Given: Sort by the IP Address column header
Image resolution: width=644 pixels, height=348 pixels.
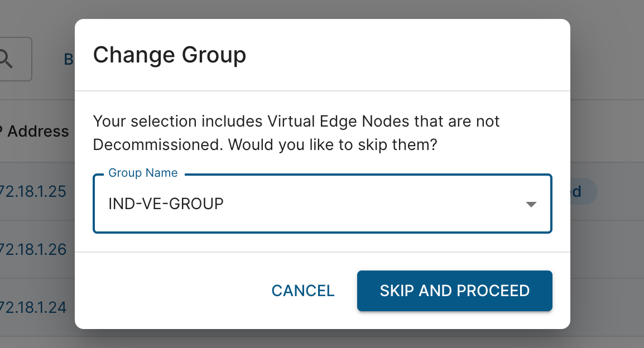Looking at the screenshot, I should tap(35, 131).
